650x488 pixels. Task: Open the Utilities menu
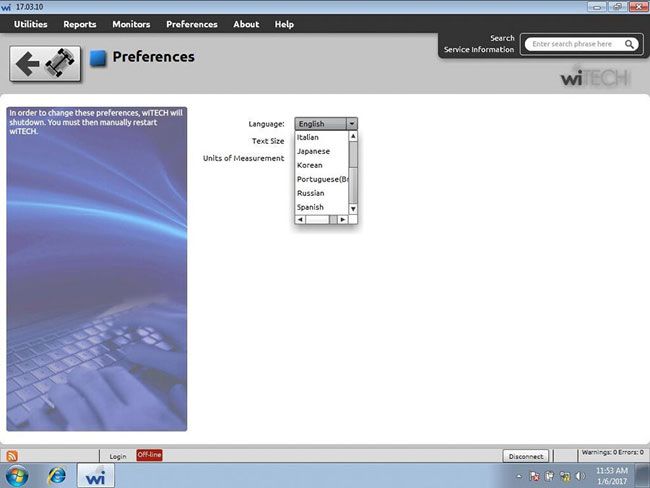[x=30, y=24]
